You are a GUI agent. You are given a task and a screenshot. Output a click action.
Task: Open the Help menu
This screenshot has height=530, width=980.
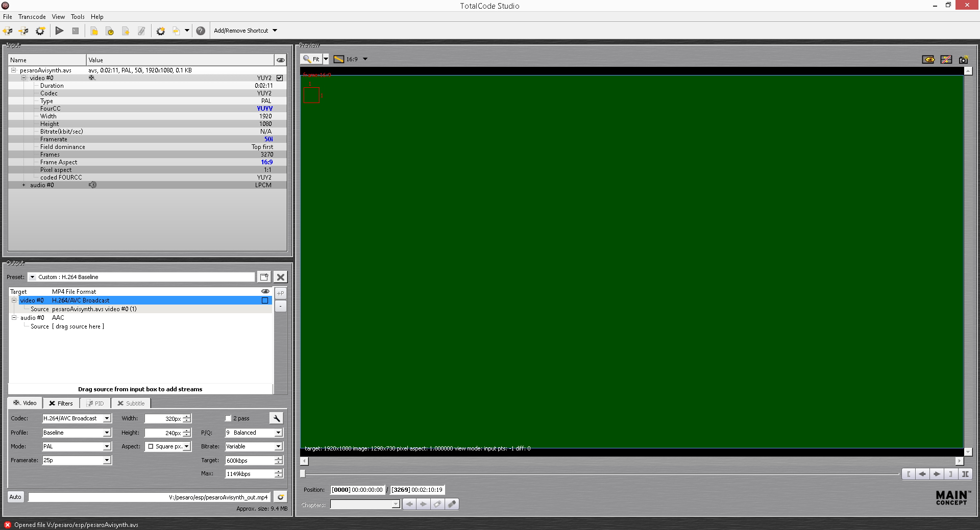pos(97,17)
